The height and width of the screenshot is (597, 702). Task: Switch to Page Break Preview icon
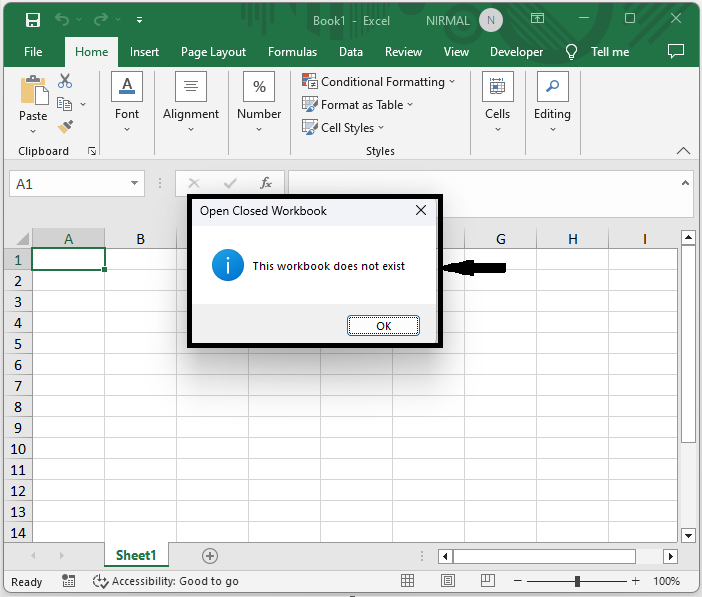(488, 581)
